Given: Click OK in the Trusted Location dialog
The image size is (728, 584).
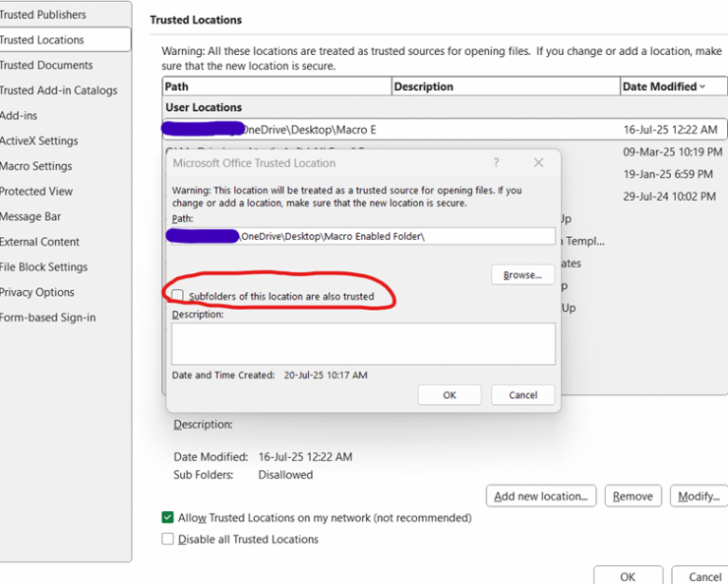Looking at the screenshot, I should tap(449, 395).
